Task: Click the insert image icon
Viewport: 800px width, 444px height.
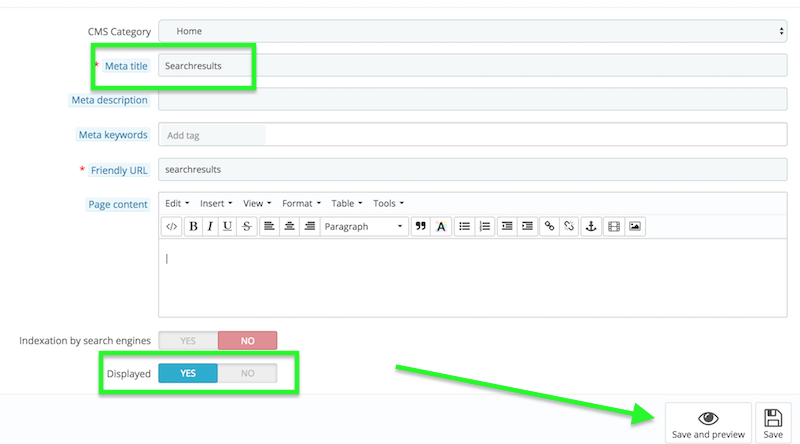Action: click(x=635, y=227)
